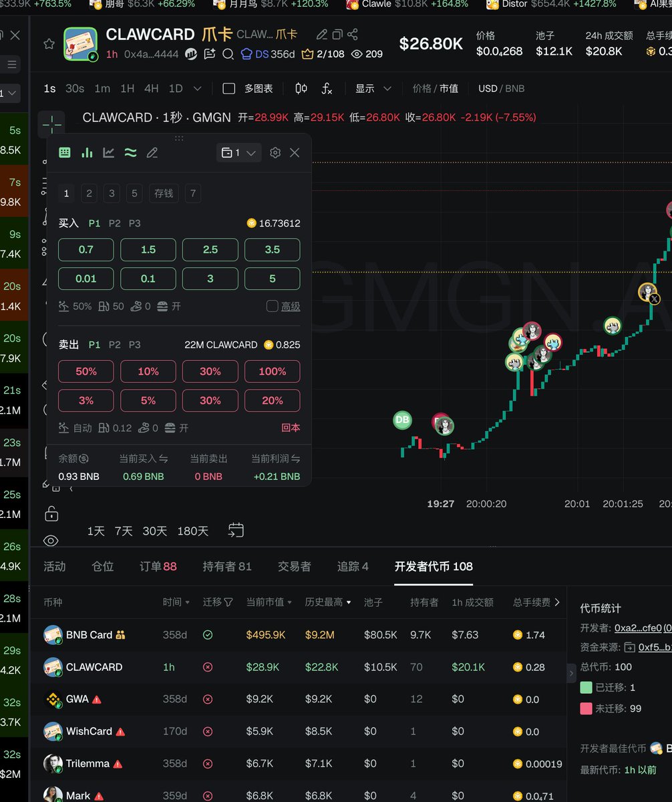Filter the 迁移 column
Viewport: 672px width, 802px height.
click(x=218, y=602)
